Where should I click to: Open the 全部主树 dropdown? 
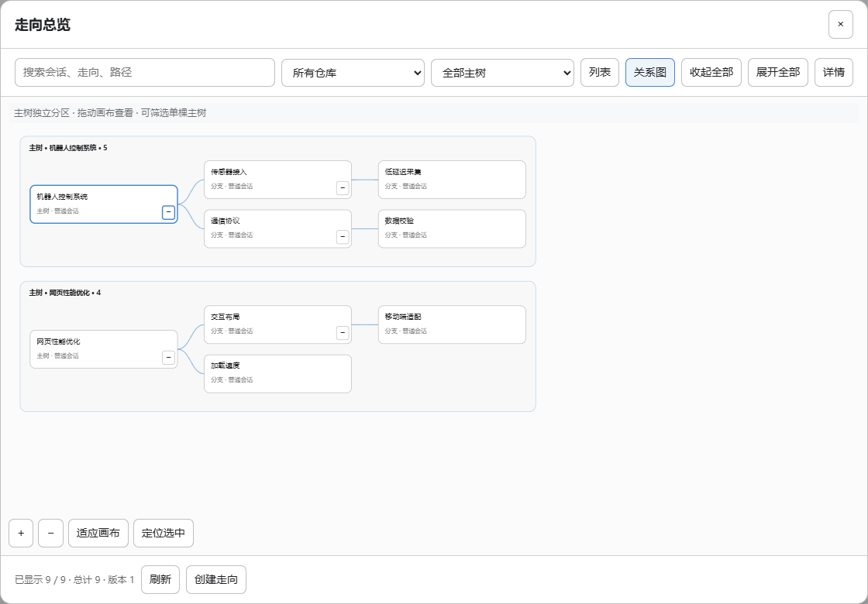502,73
